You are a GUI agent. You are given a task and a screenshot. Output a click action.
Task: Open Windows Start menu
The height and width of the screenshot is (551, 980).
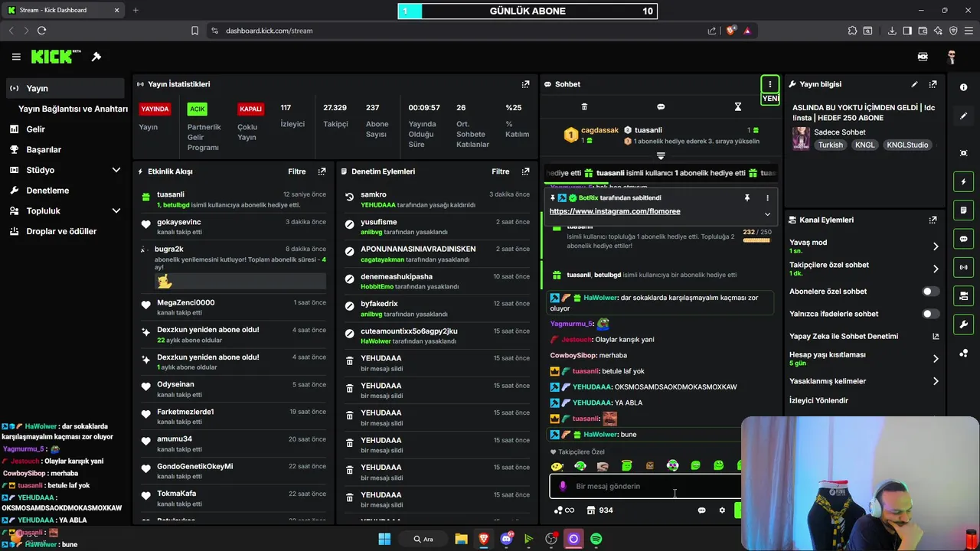click(384, 539)
